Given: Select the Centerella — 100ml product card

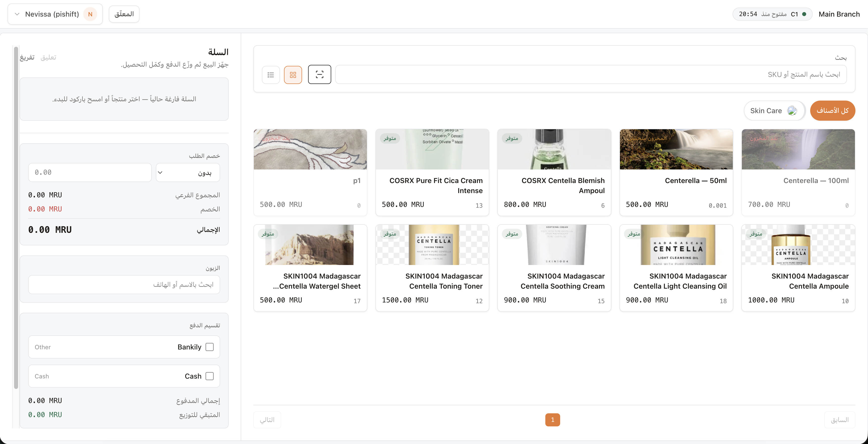Looking at the screenshot, I should coord(798,172).
